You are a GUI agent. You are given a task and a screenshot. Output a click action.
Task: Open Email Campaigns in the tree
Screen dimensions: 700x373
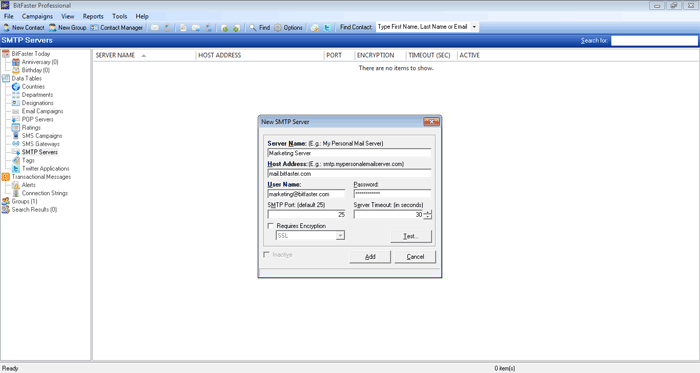point(42,111)
